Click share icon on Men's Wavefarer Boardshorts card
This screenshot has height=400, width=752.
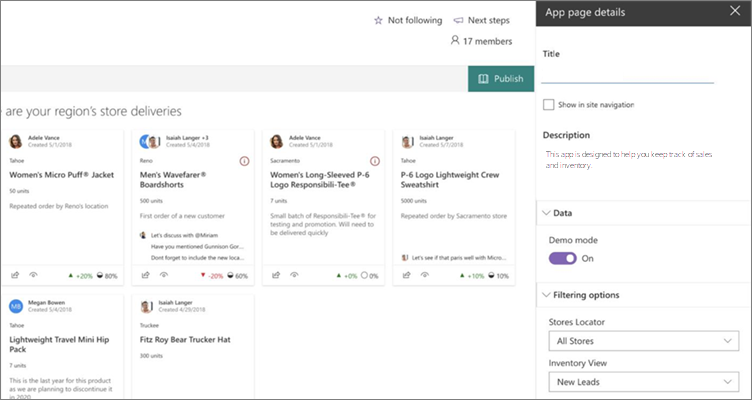(145, 275)
